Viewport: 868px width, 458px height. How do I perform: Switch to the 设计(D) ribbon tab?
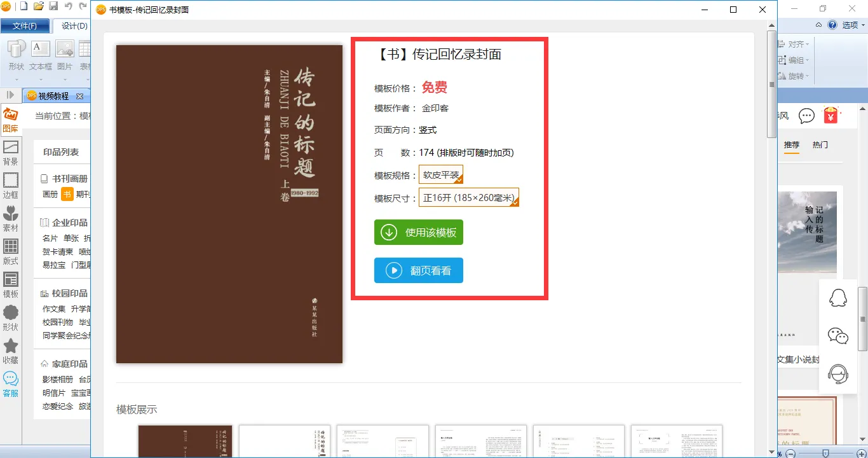[x=74, y=26]
